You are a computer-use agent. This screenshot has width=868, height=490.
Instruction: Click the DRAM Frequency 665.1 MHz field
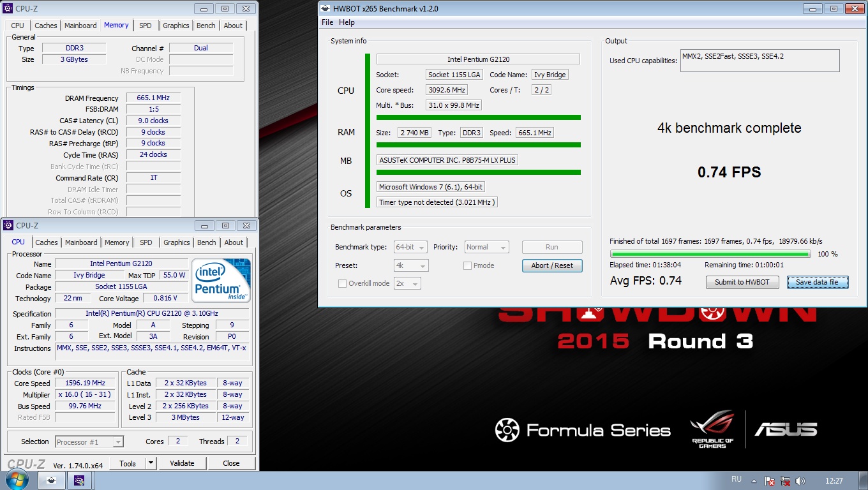pos(153,98)
